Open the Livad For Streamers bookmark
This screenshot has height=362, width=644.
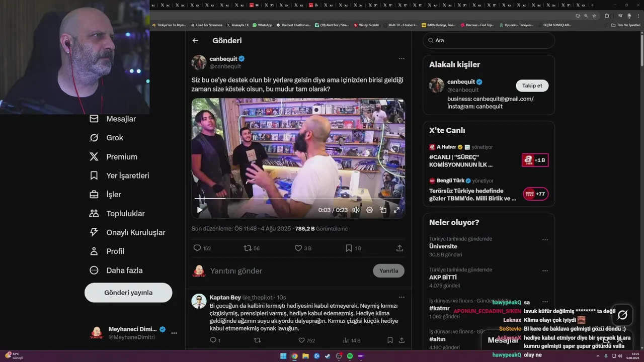tap(206, 25)
